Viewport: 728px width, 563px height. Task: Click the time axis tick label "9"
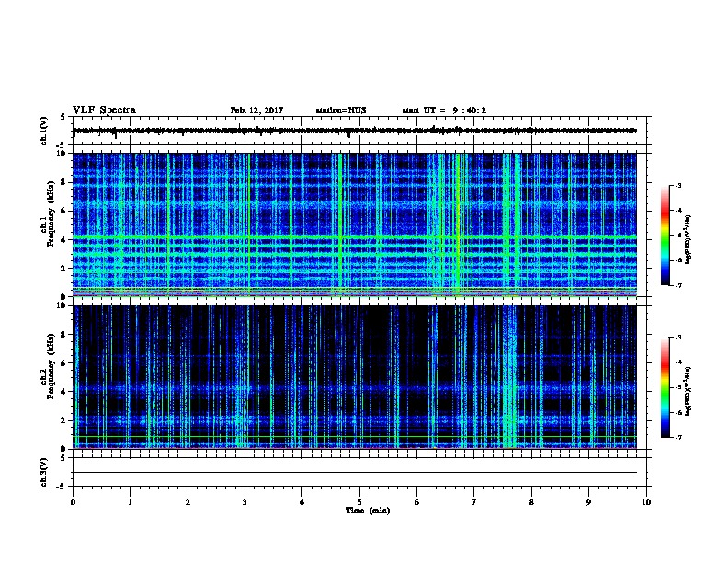[x=588, y=502]
